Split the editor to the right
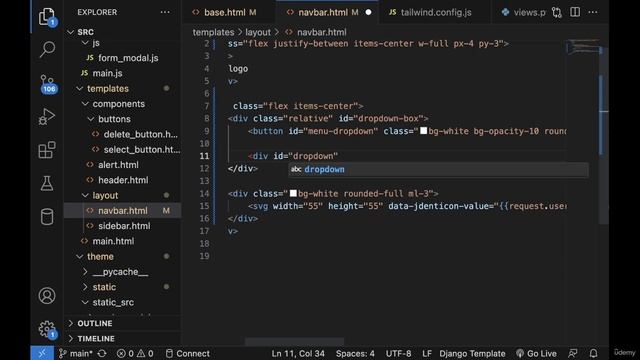 (x=575, y=12)
